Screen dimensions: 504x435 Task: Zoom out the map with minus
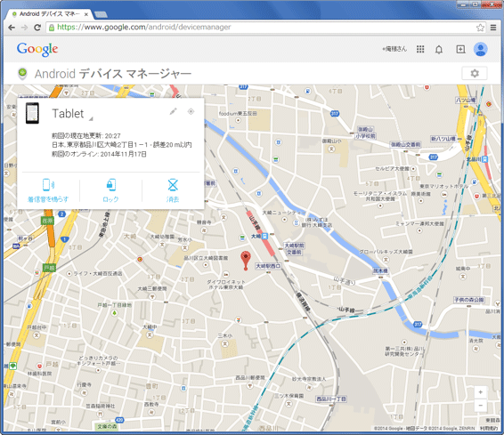[481, 406]
